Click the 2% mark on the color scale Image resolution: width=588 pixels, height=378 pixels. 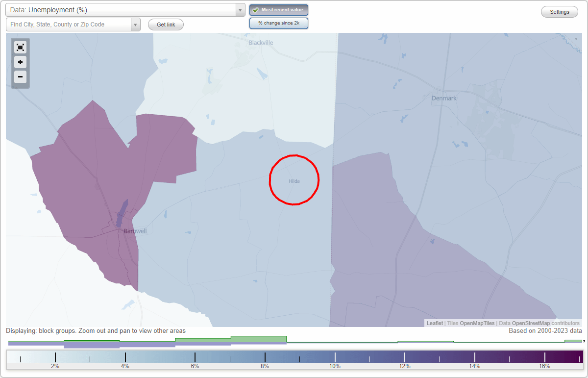coord(55,366)
